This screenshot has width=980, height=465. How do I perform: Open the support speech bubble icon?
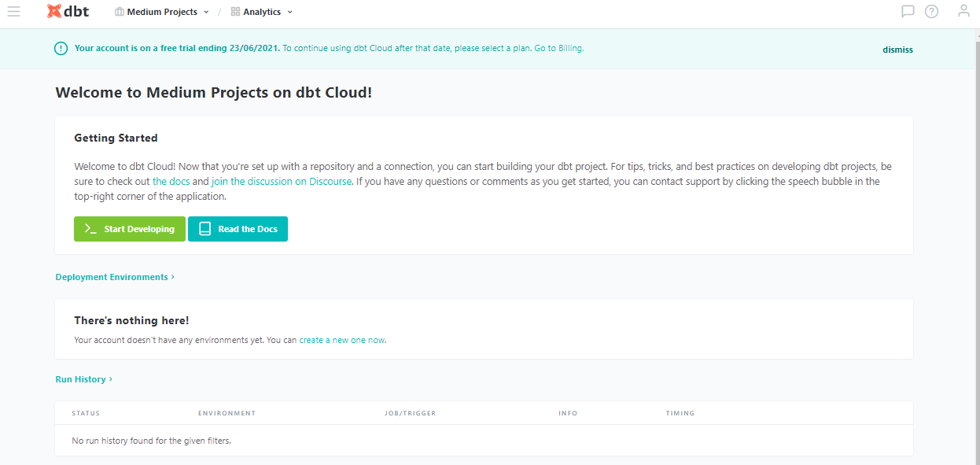[x=908, y=12]
